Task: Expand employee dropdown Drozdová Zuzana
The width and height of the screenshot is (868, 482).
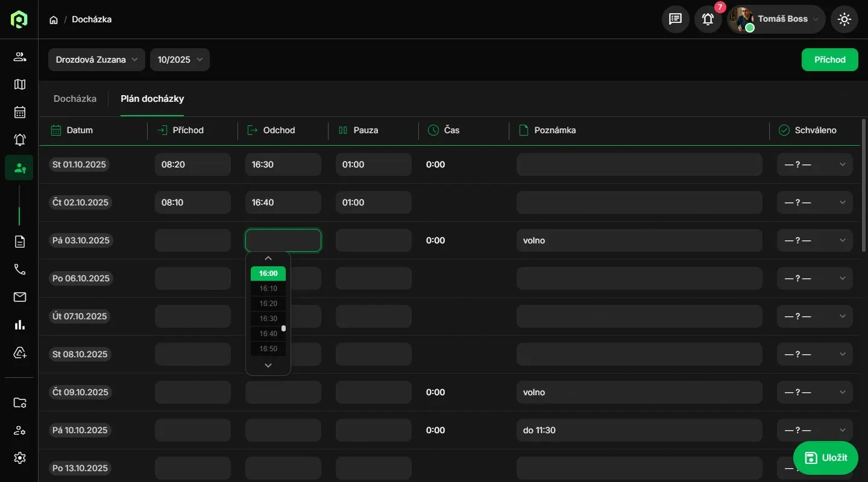Action: pyautogui.click(x=96, y=60)
